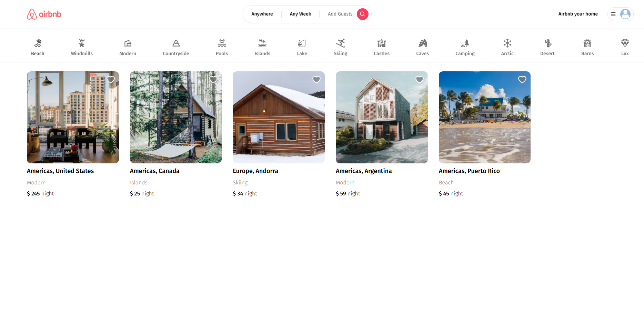Screen dimensions: 644x314
Task: Click Modern label under United States listing
Action: click(x=36, y=183)
